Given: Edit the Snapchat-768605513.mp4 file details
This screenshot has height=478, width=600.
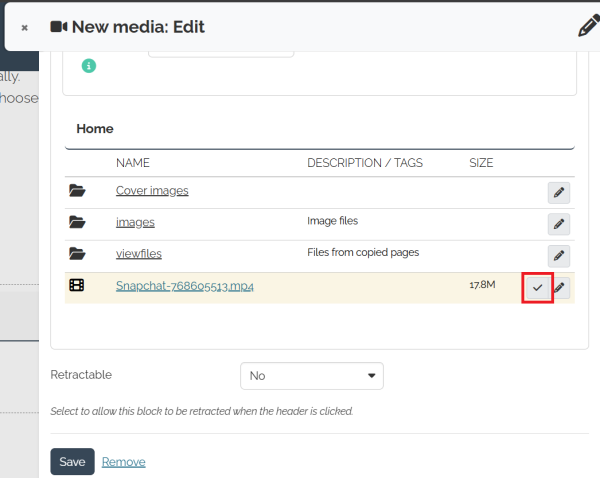Looking at the screenshot, I should click(x=560, y=288).
